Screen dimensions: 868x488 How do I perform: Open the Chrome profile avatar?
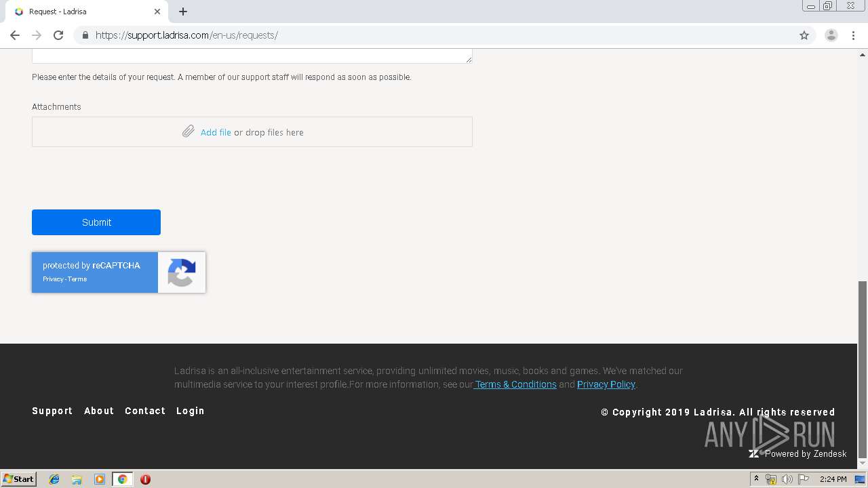[x=831, y=35]
